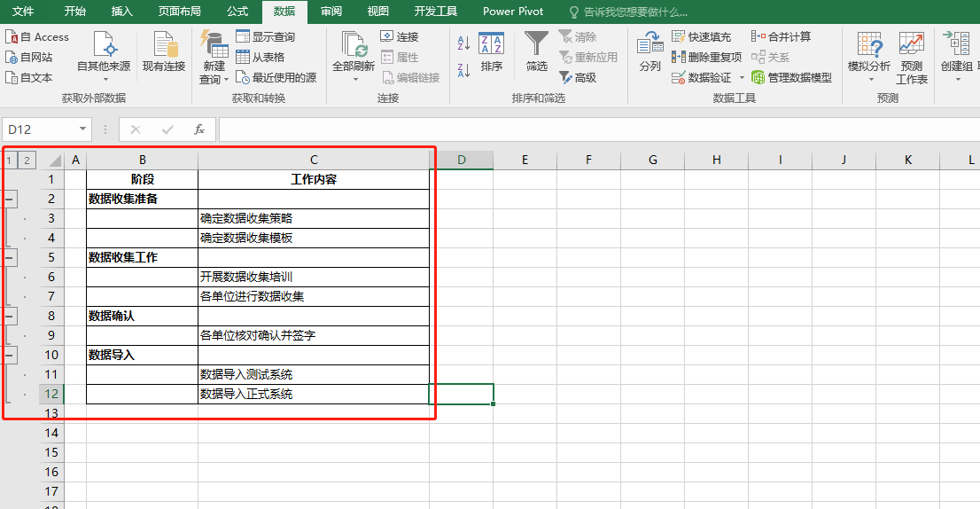Click the cell 各单位进行数据收集
This screenshot has width=980, height=509.
pyautogui.click(x=314, y=296)
